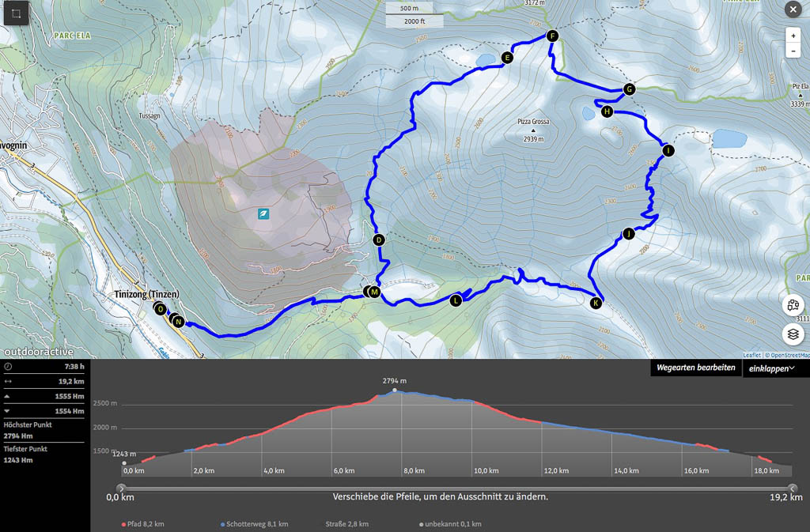
Task: Click the teal protected area leaf icon
Action: tap(263, 213)
